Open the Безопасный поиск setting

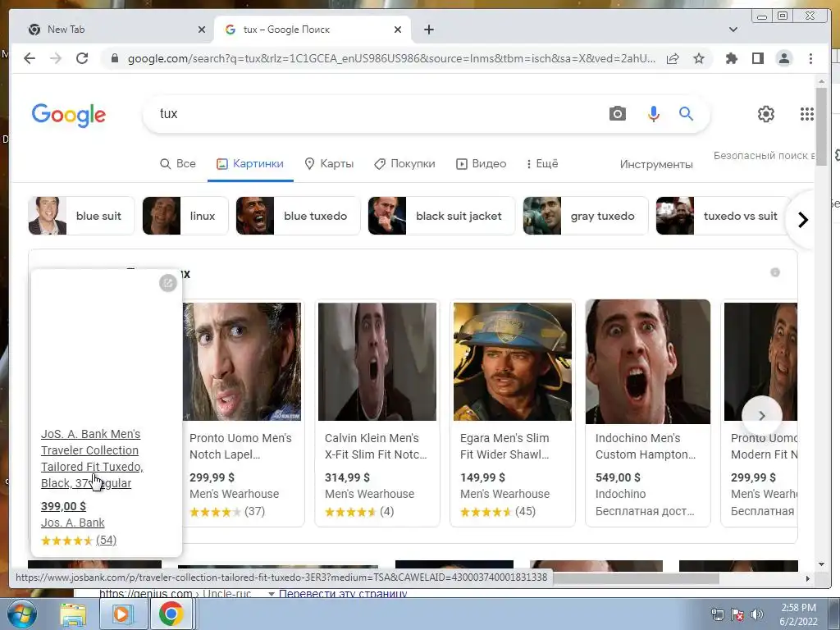(x=765, y=155)
